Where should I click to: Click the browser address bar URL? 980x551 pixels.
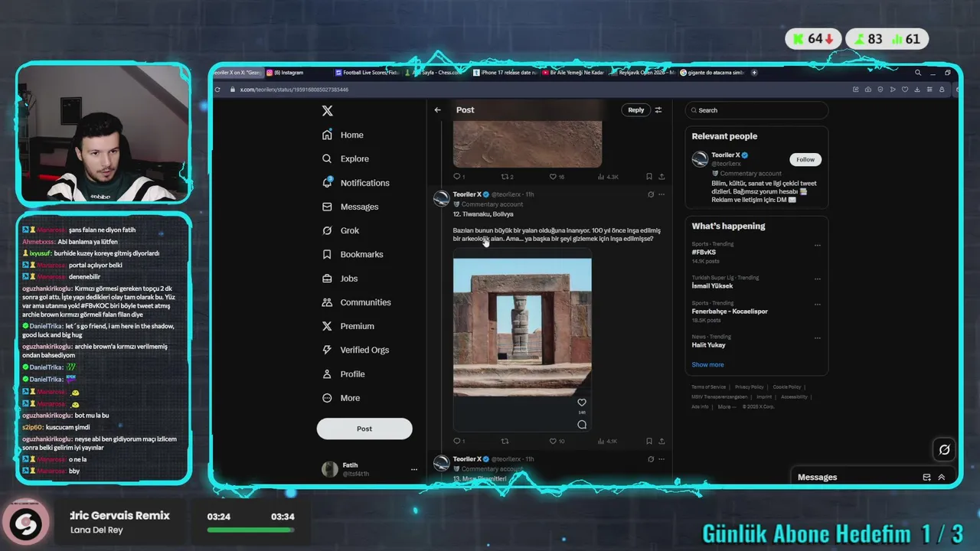pos(294,90)
